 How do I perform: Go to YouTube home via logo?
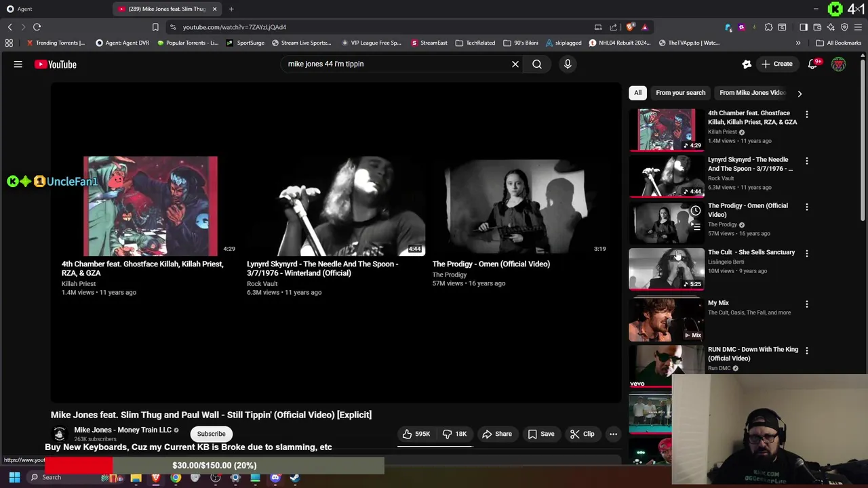pos(56,64)
